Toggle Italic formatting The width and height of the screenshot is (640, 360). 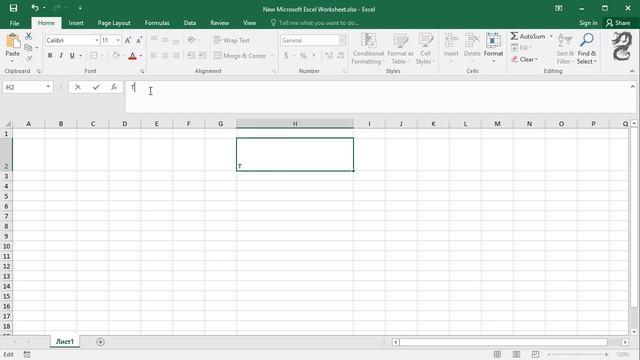61,56
